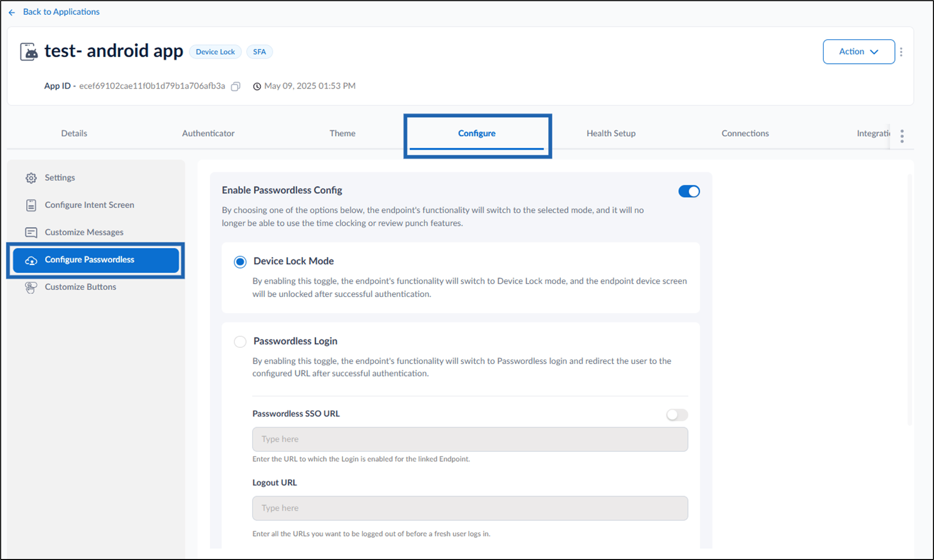Switch to the Details tab
Viewport: 934px width, 560px height.
tap(74, 133)
